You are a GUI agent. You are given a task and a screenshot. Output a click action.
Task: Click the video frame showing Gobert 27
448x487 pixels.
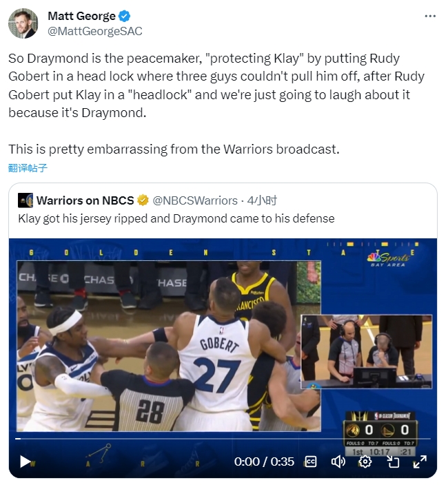169,346
